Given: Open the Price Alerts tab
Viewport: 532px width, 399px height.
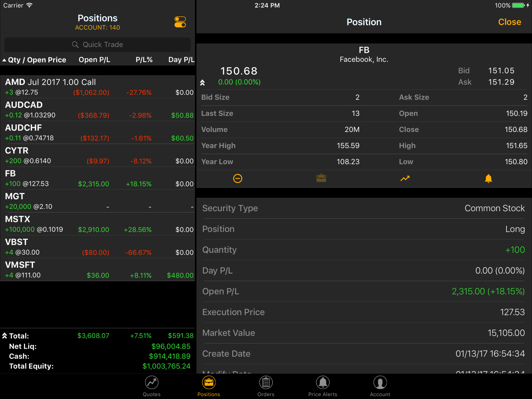Looking at the screenshot, I should click(x=323, y=386).
